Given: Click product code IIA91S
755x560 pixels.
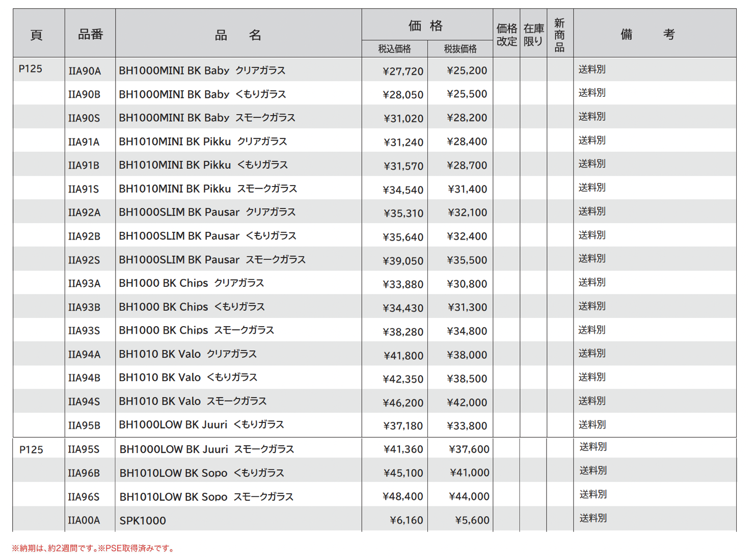Looking at the screenshot, I should (x=84, y=189).
